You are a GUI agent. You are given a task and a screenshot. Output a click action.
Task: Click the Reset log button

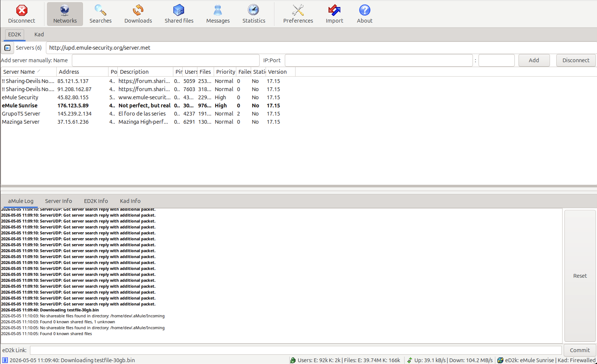[580, 276]
